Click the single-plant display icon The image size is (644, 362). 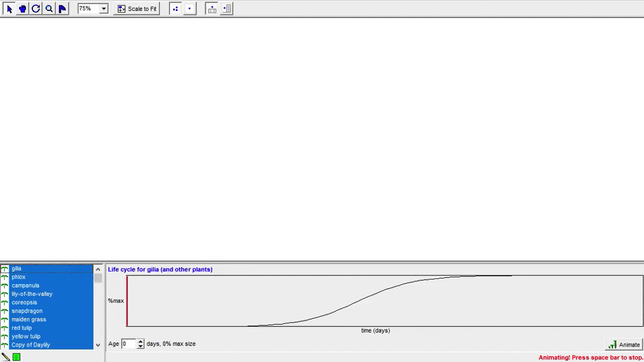[x=189, y=8]
